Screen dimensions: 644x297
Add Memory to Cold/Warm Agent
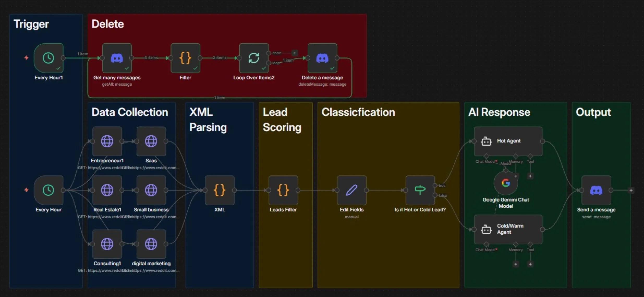coord(516,264)
